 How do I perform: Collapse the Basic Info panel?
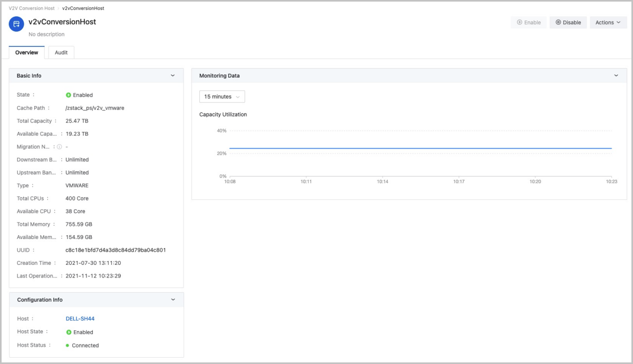click(172, 76)
